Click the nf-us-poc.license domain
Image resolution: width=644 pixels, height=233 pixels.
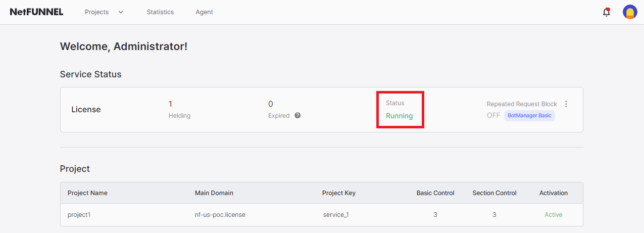tap(220, 215)
